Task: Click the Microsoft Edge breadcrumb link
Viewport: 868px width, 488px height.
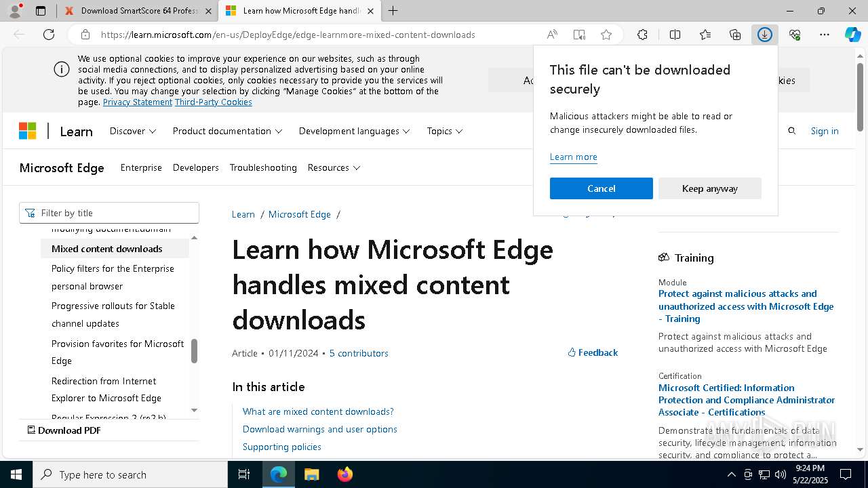Action: [300, 214]
